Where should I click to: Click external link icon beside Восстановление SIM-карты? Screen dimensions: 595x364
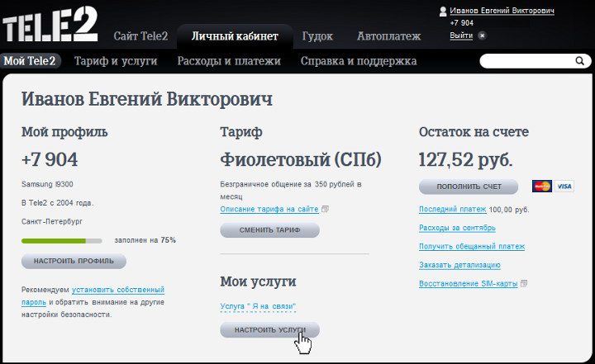point(524,283)
